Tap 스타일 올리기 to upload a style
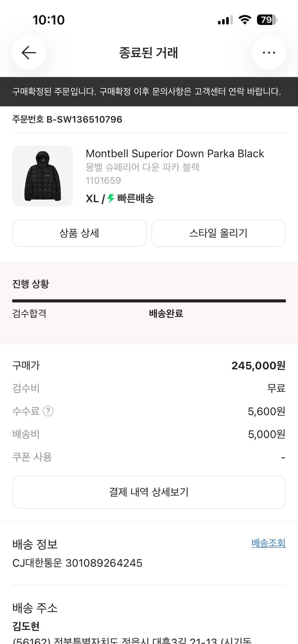The height and width of the screenshot is (644, 298). [x=218, y=233]
